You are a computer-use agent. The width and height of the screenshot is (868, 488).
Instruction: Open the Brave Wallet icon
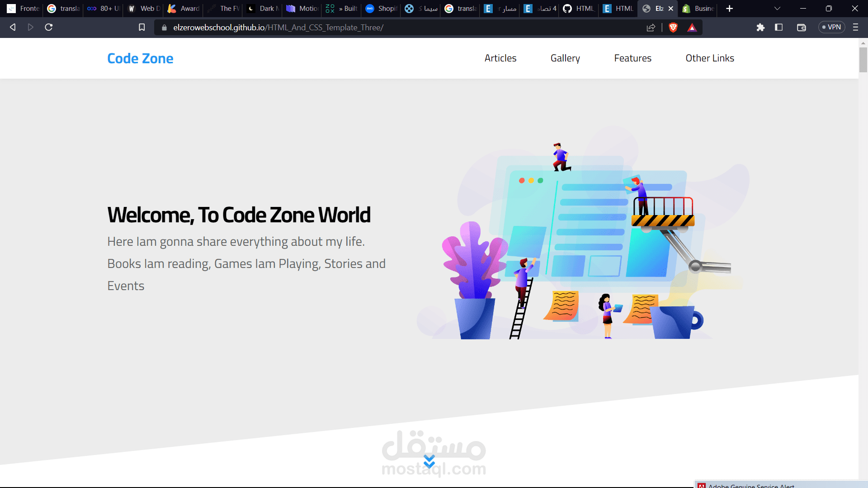pyautogui.click(x=801, y=27)
